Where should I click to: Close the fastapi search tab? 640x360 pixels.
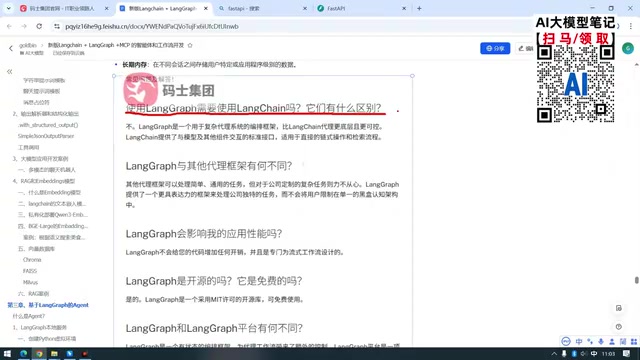304,8
